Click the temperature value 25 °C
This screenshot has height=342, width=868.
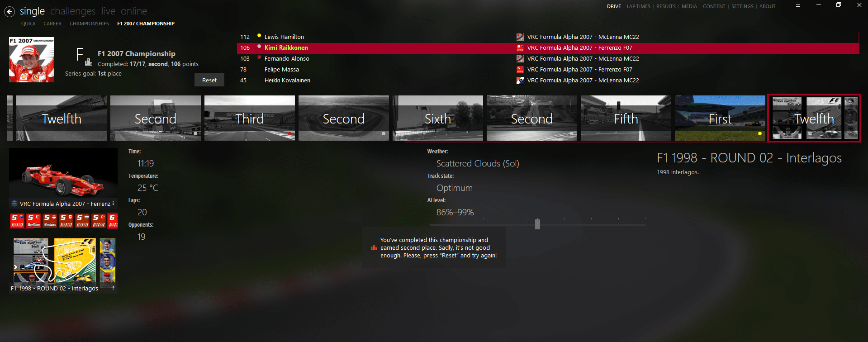[148, 188]
